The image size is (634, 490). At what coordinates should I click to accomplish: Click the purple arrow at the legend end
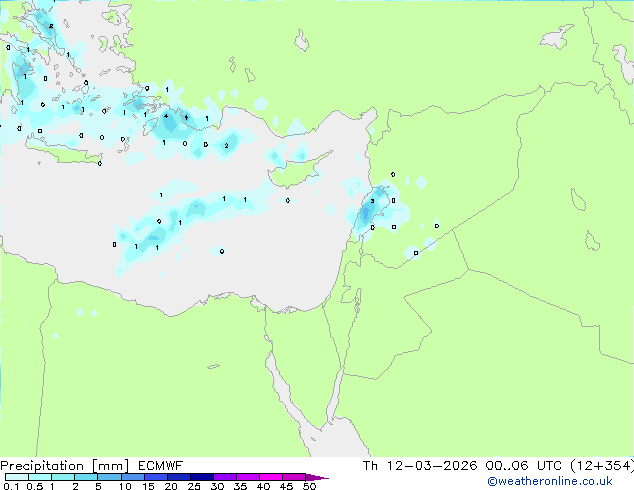click(317, 477)
